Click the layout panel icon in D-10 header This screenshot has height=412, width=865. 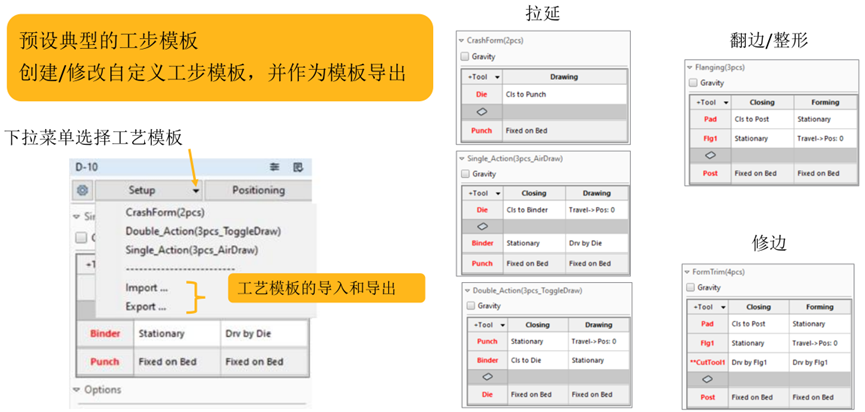point(298,168)
